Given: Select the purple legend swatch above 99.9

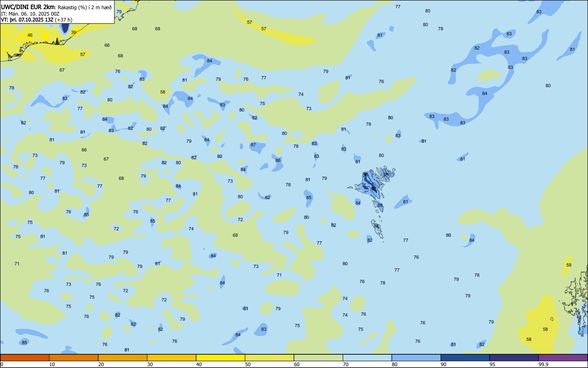Looking at the screenshot, I should point(563,357).
